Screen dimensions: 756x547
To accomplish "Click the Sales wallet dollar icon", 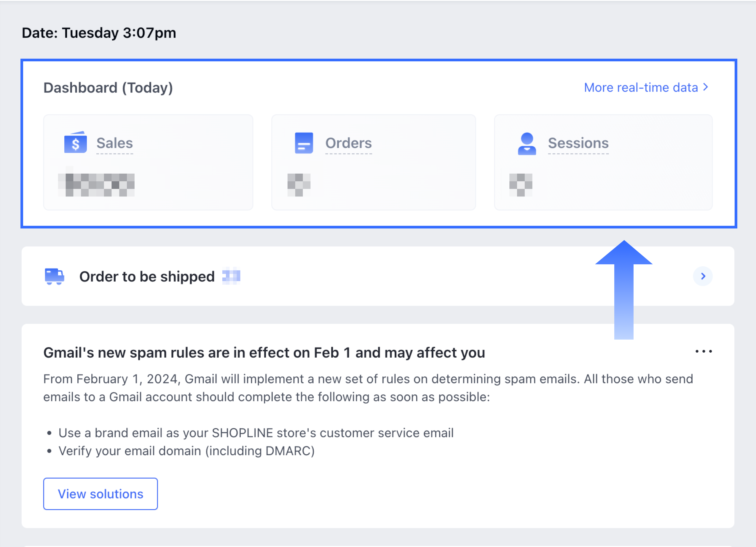I will (75, 142).
